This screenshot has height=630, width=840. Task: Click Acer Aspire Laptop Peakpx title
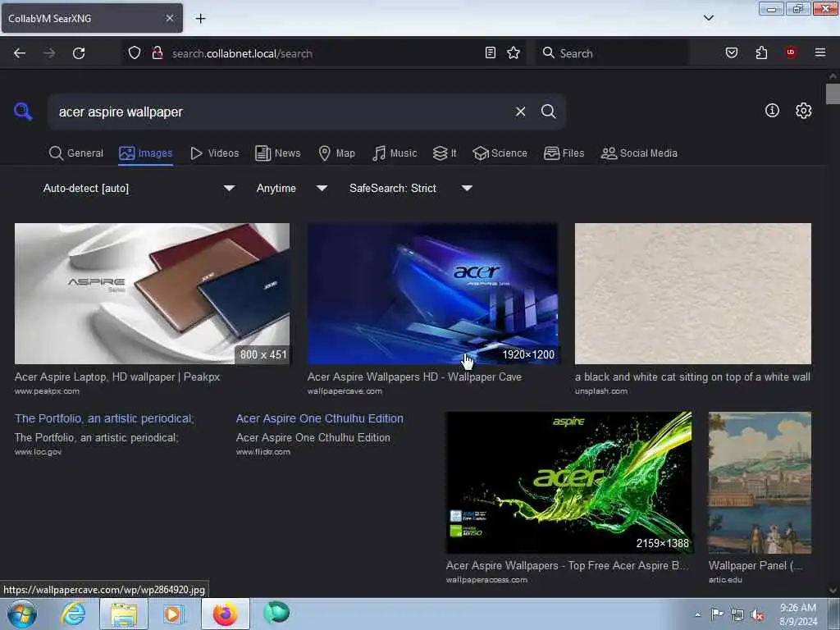click(x=117, y=377)
